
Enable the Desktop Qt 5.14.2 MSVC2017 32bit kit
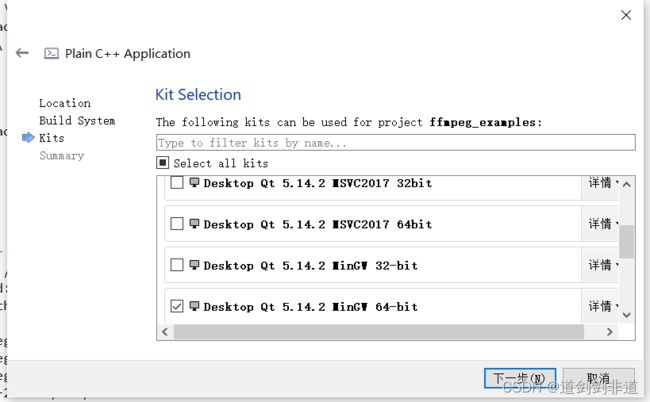(x=177, y=182)
